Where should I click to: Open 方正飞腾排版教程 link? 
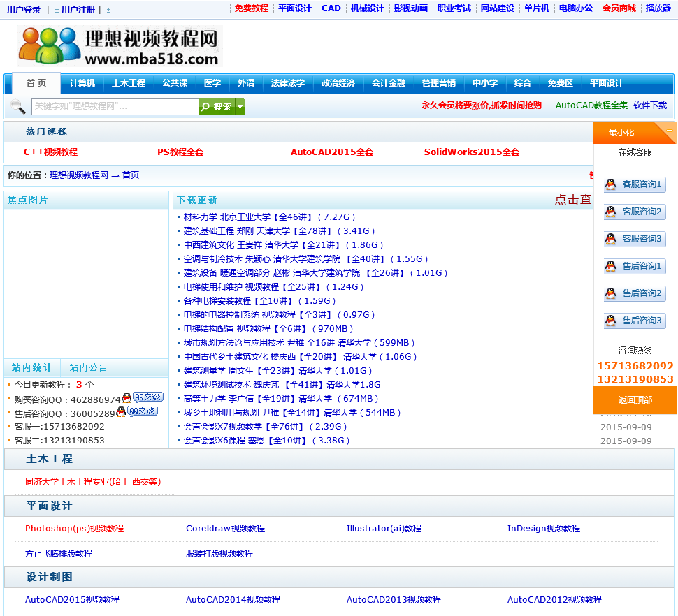point(59,553)
